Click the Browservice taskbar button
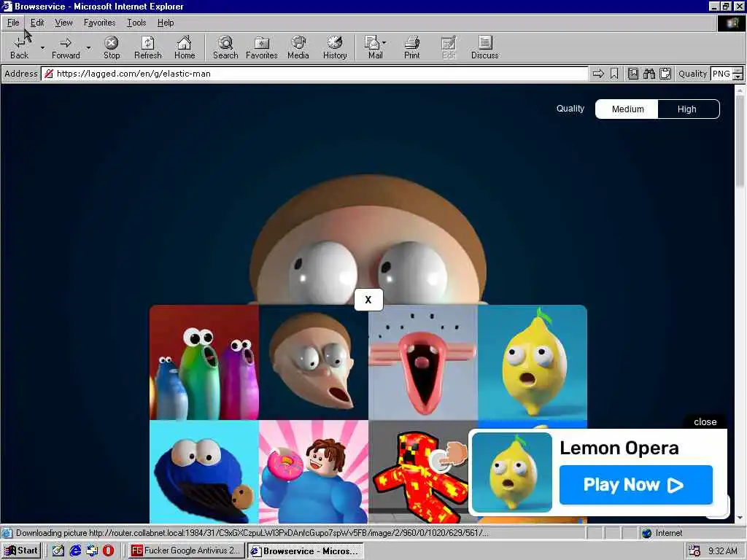747x560 pixels. [x=305, y=551]
